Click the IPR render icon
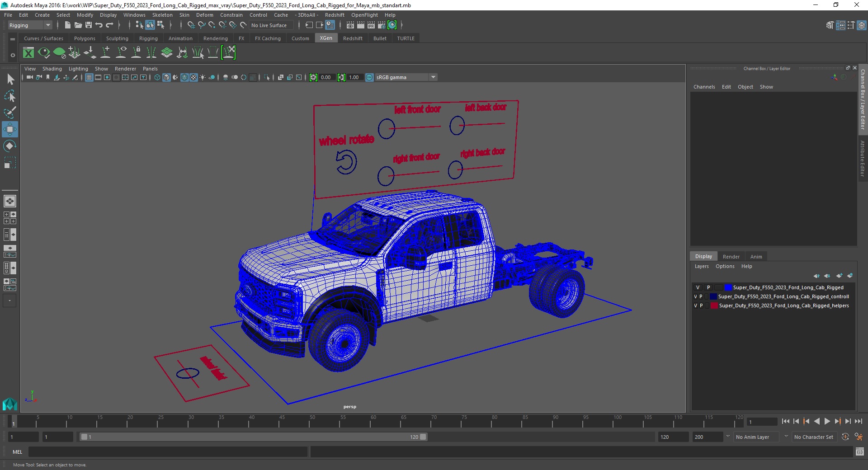The image size is (868, 470). [x=371, y=25]
